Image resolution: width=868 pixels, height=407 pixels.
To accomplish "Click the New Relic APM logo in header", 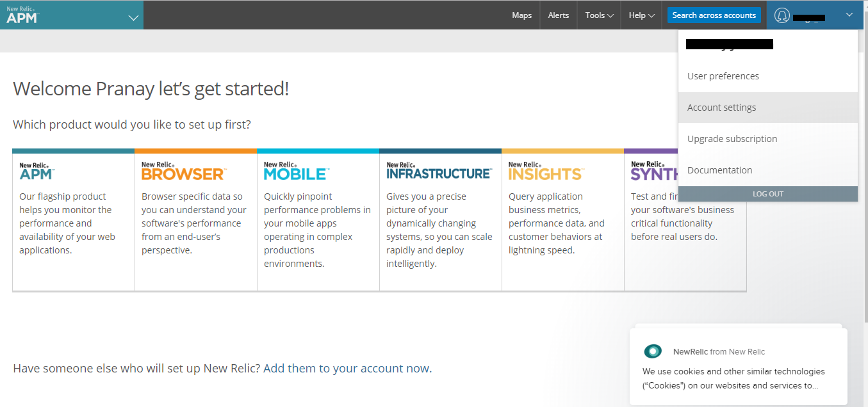I will pyautogui.click(x=22, y=15).
